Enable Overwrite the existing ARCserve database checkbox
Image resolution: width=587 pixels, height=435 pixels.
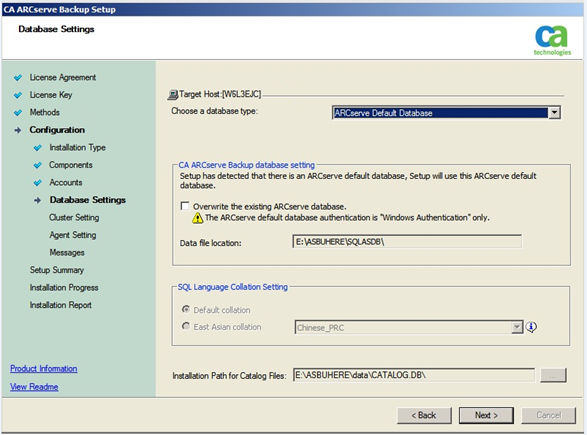pyautogui.click(x=185, y=206)
